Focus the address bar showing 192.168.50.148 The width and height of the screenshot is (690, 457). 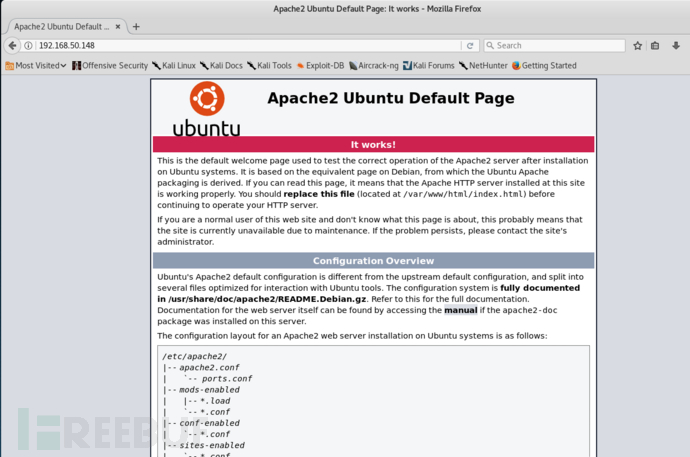pos(240,45)
